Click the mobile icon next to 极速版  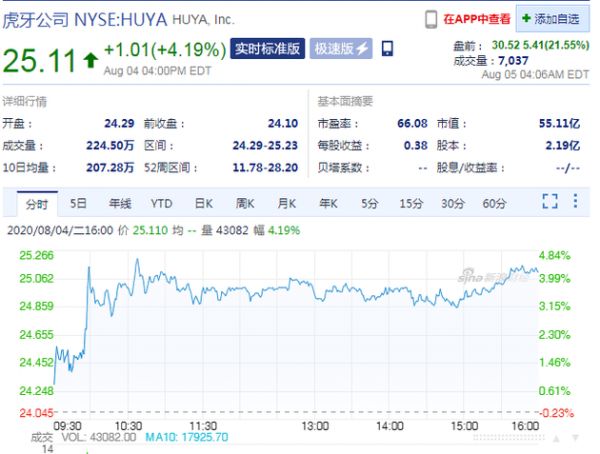387,49
